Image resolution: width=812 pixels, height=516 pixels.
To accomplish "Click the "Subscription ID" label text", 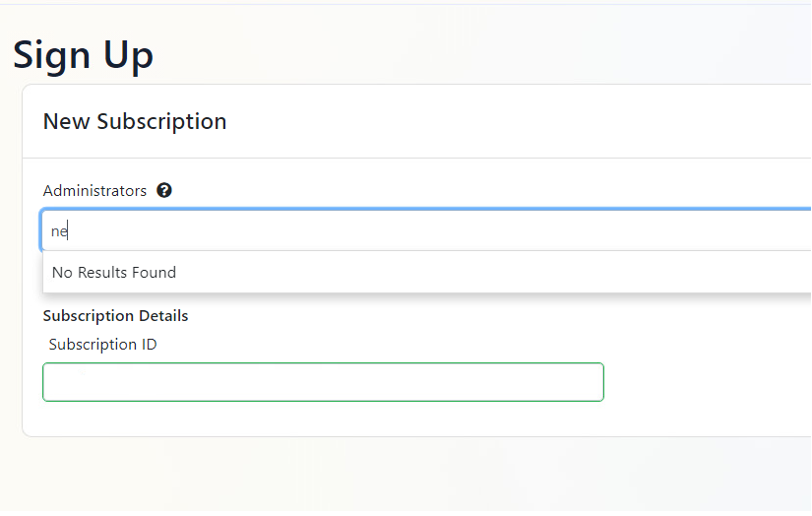I will 102,345.
